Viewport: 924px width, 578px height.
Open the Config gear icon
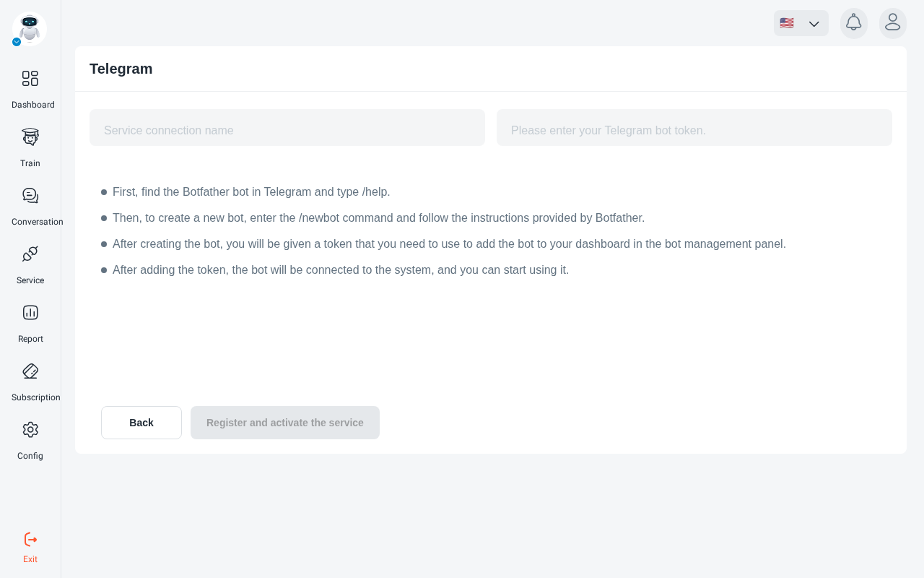(30, 429)
